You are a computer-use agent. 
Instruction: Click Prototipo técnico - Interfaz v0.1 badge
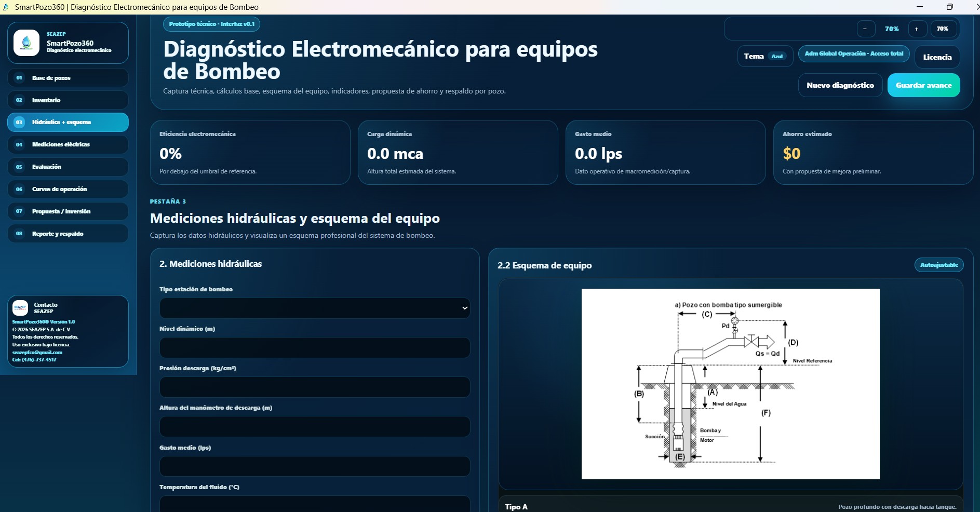coord(212,24)
